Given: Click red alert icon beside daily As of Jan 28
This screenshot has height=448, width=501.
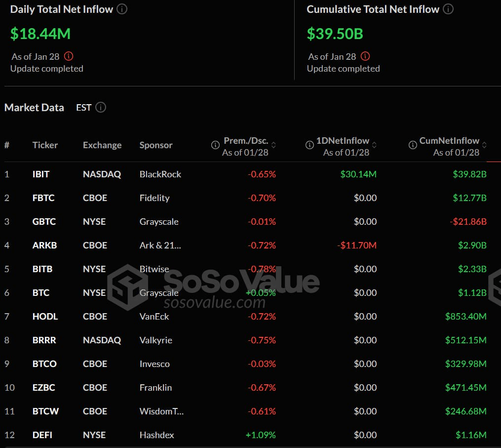Looking at the screenshot, I should tap(69, 56).
